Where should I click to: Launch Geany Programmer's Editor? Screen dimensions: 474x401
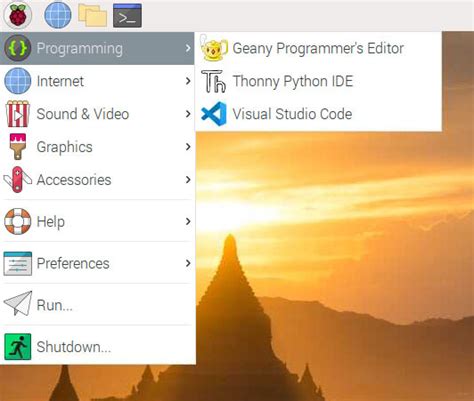click(x=318, y=48)
